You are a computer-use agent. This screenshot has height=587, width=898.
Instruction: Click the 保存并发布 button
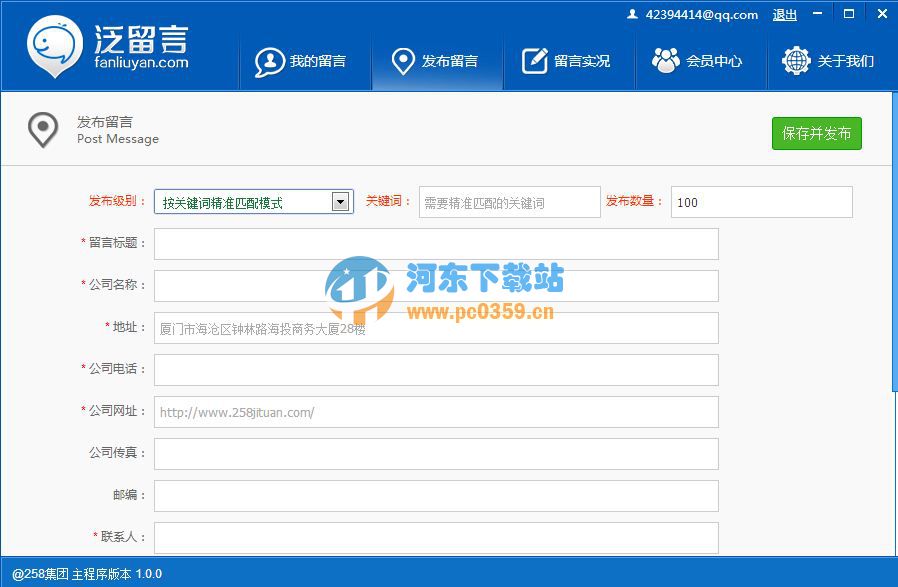click(816, 134)
